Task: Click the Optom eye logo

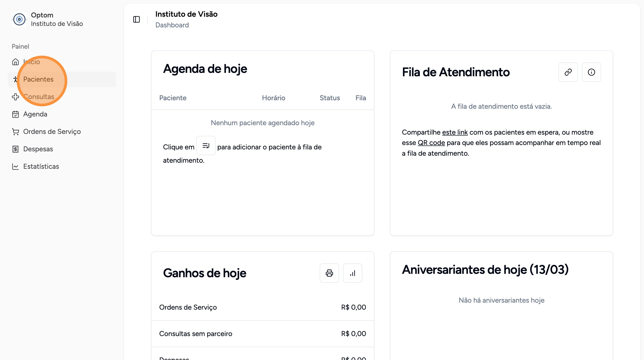Action: click(x=19, y=19)
